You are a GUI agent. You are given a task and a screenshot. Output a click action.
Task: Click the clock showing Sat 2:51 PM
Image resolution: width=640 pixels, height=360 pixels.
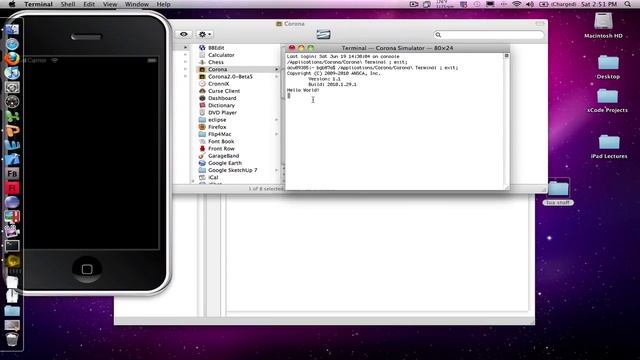pyautogui.click(x=598, y=4)
